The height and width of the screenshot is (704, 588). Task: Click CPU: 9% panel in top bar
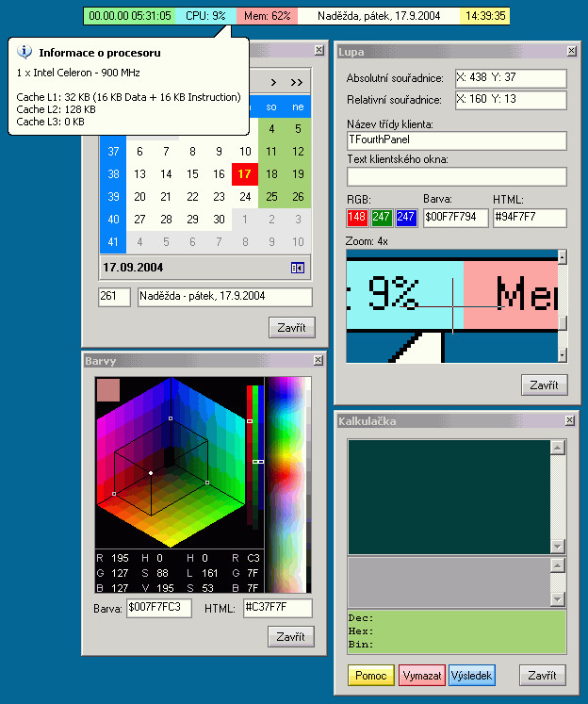(x=205, y=16)
